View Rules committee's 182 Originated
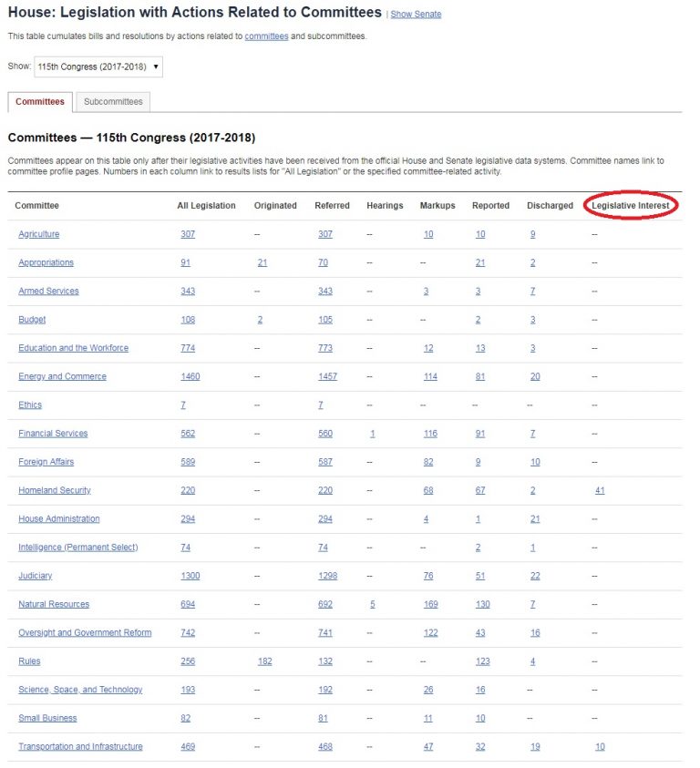The height and width of the screenshot is (768, 700). pyautogui.click(x=264, y=661)
